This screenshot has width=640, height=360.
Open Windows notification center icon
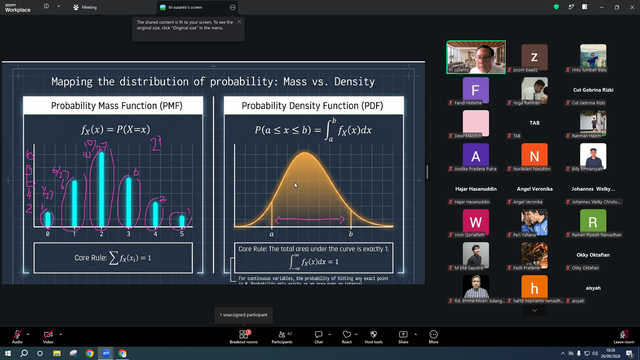click(x=630, y=353)
